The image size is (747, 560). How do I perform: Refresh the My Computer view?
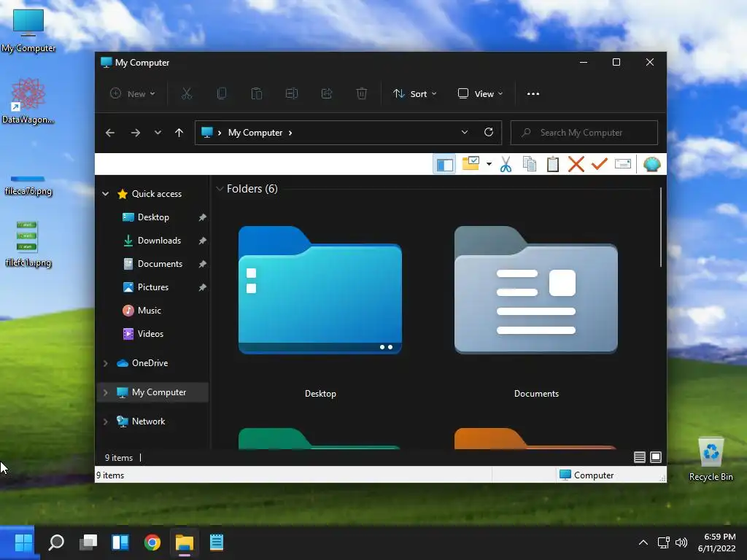[488, 133]
